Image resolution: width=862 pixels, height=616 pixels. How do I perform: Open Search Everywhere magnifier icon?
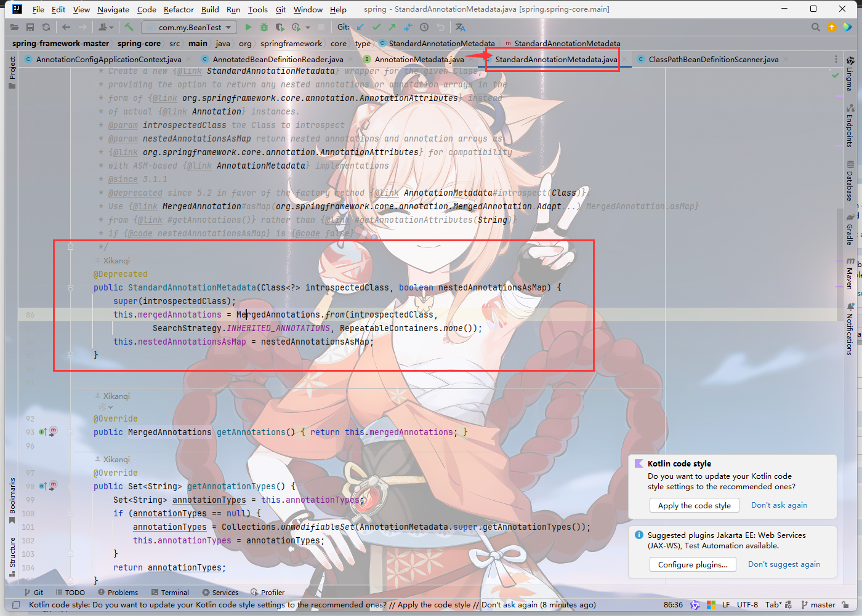click(x=816, y=27)
